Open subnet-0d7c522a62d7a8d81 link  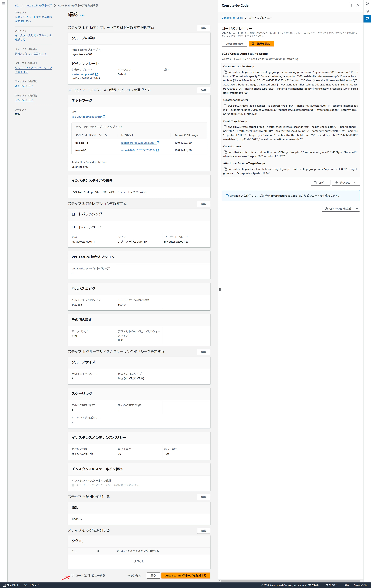pos(138,143)
